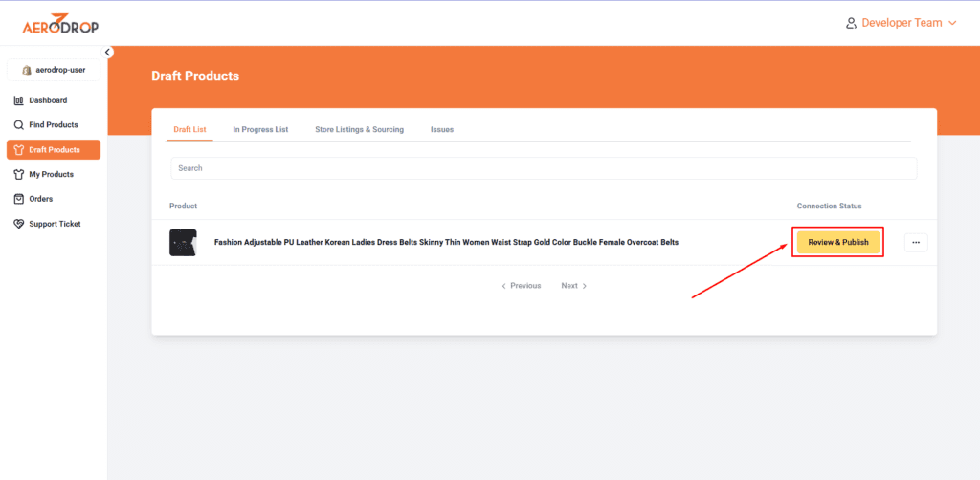Switch to the In Progress List tab
This screenshot has height=480, width=980.
pyautogui.click(x=260, y=129)
